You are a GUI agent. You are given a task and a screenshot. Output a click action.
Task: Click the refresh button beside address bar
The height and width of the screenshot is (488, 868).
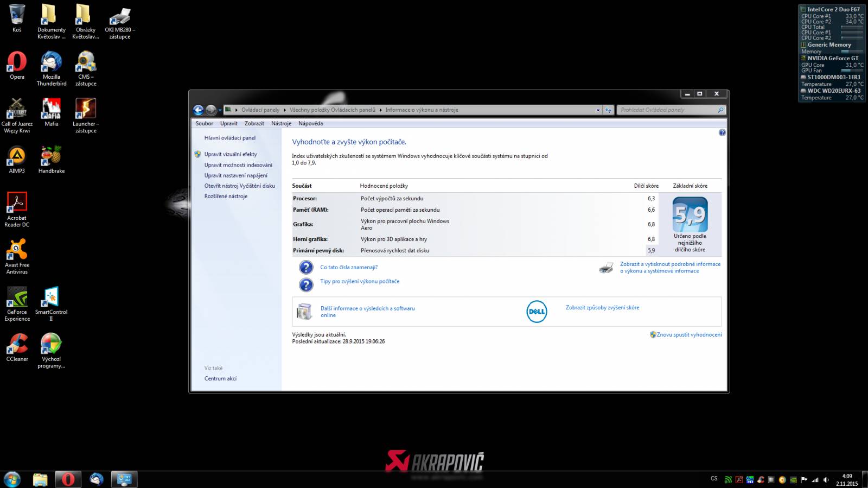click(609, 110)
